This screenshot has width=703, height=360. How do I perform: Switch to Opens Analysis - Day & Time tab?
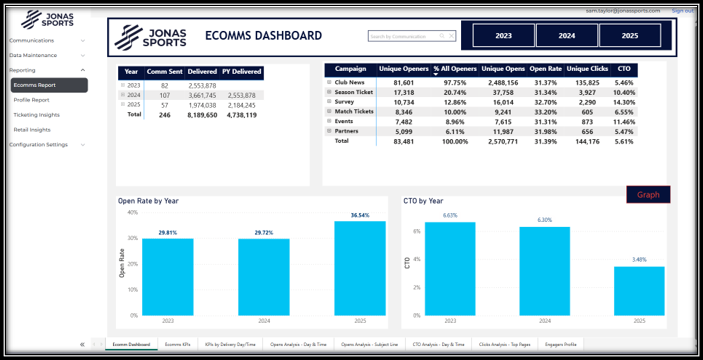(298, 344)
